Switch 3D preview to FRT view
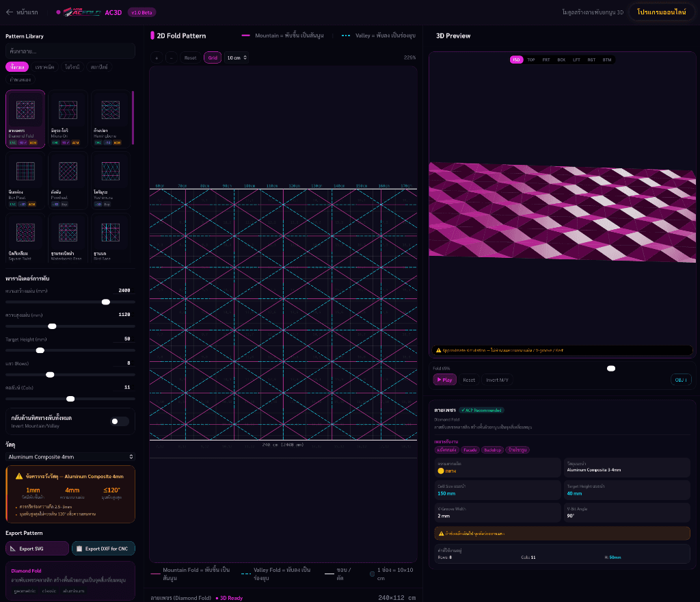The image size is (700, 602). tap(546, 60)
